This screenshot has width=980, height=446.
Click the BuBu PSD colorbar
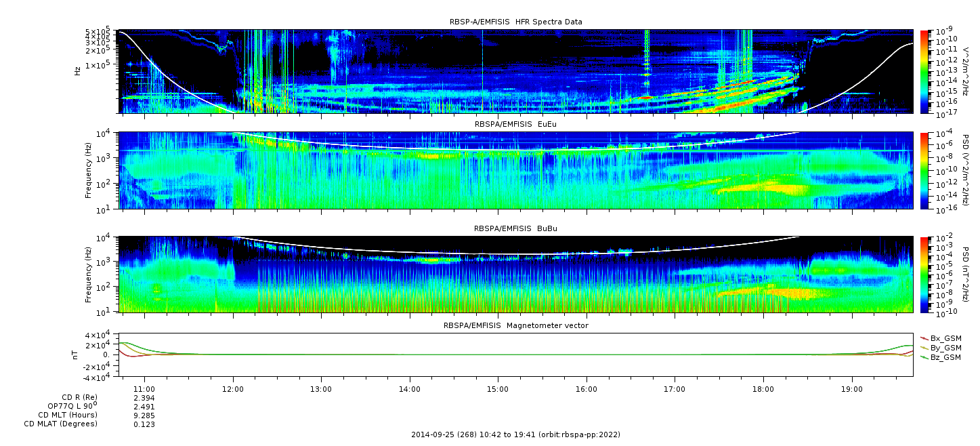coord(924,275)
